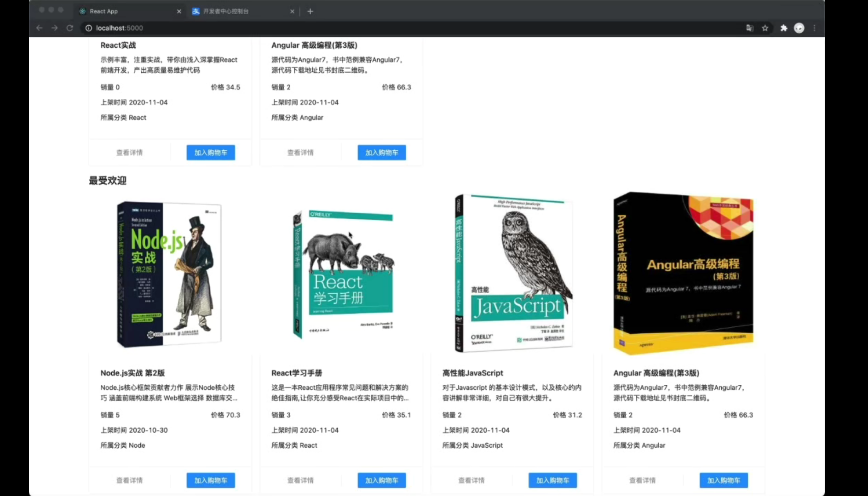
Task: Open a new browser tab
Action: [x=310, y=11]
